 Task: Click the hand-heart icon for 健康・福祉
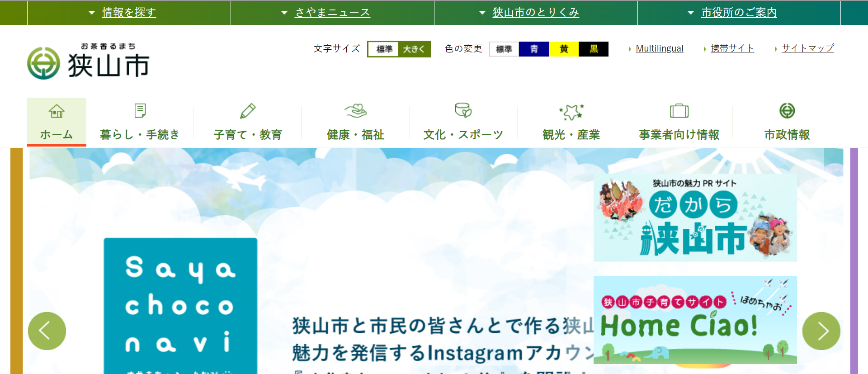click(x=356, y=111)
